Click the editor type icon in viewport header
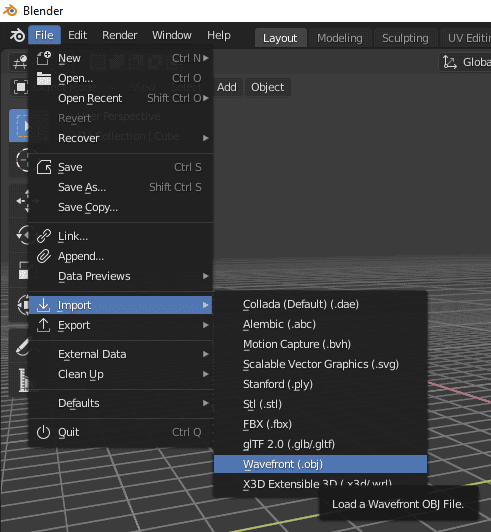The width and height of the screenshot is (491, 532). pyautogui.click(x=20, y=62)
